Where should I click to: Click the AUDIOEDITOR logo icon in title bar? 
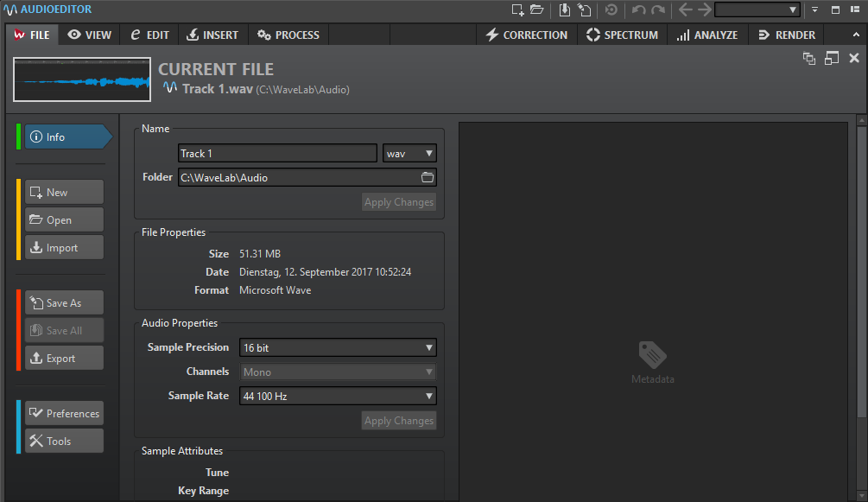click(10, 10)
